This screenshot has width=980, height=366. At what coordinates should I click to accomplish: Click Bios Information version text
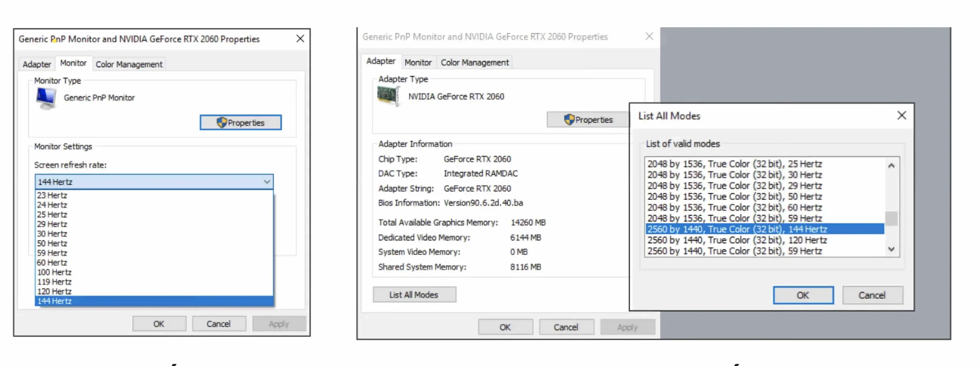click(483, 203)
